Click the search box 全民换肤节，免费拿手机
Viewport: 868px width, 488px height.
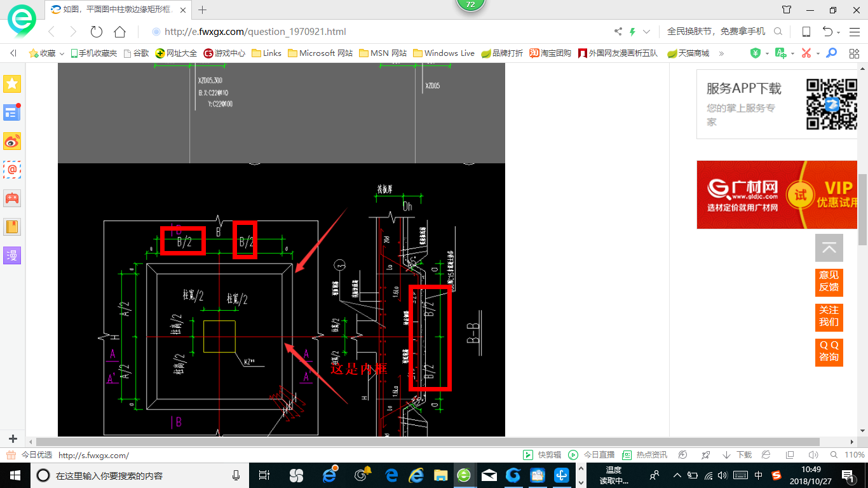click(716, 31)
